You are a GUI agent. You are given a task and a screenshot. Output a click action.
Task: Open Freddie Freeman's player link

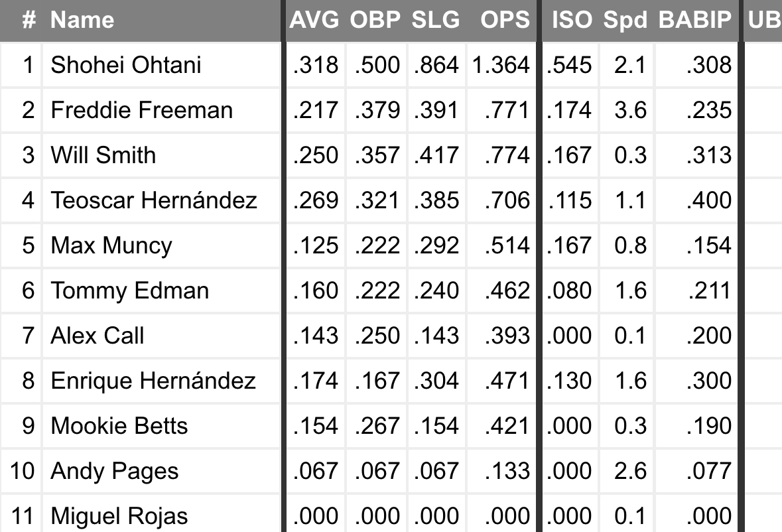142,110
